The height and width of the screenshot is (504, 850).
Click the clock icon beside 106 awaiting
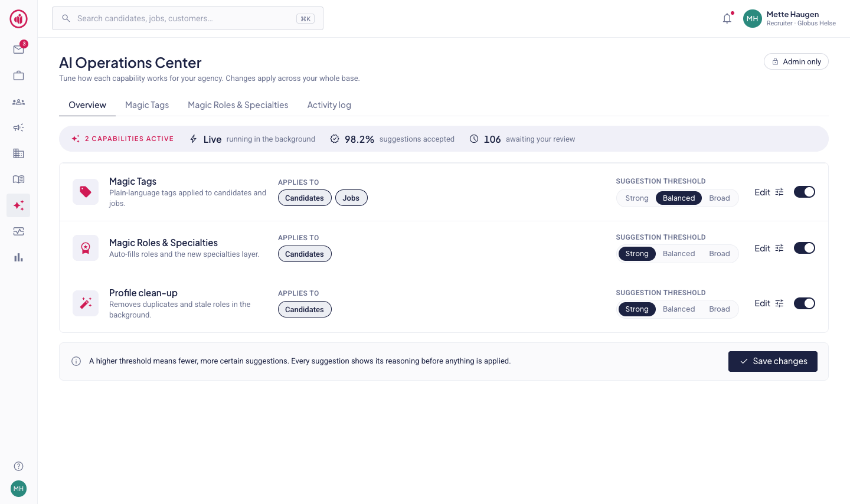474,139
